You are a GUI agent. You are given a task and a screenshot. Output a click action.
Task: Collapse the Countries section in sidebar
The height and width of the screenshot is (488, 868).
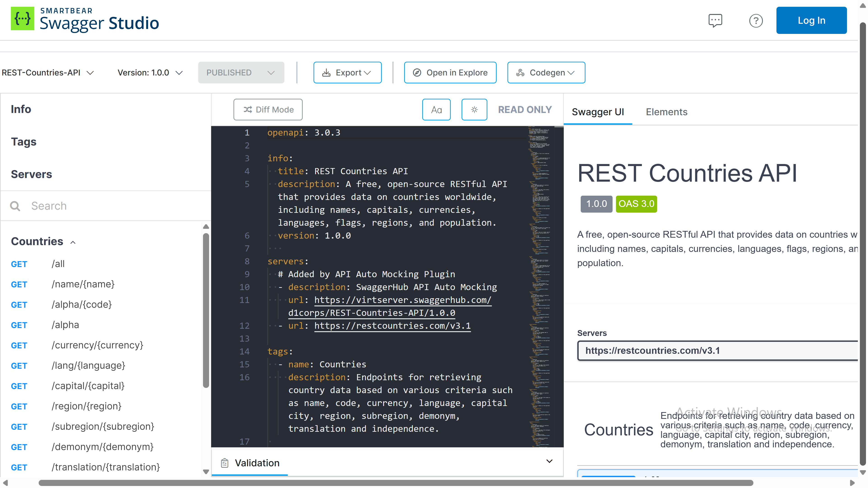[x=73, y=242]
